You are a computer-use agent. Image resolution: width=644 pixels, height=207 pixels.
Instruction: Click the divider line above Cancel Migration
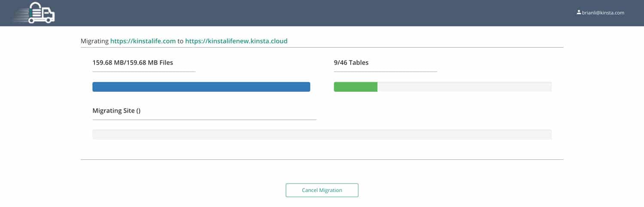(322, 159)
